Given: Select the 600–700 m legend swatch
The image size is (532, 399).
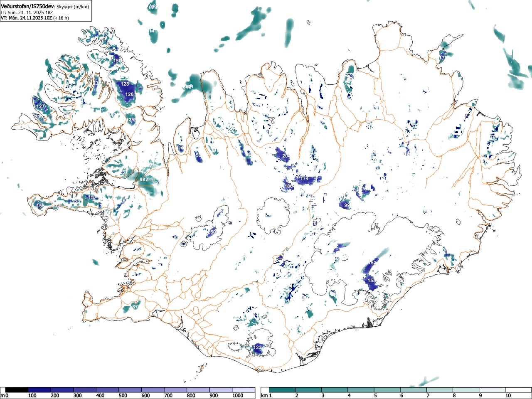Looking at the screenshot, I should (x=153, y=390).
